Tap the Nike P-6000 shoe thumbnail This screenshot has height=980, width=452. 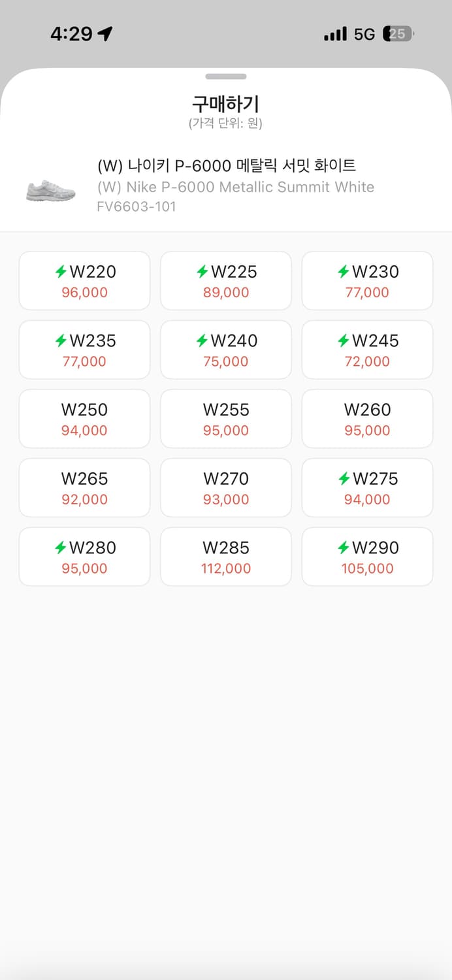[51, 191]
